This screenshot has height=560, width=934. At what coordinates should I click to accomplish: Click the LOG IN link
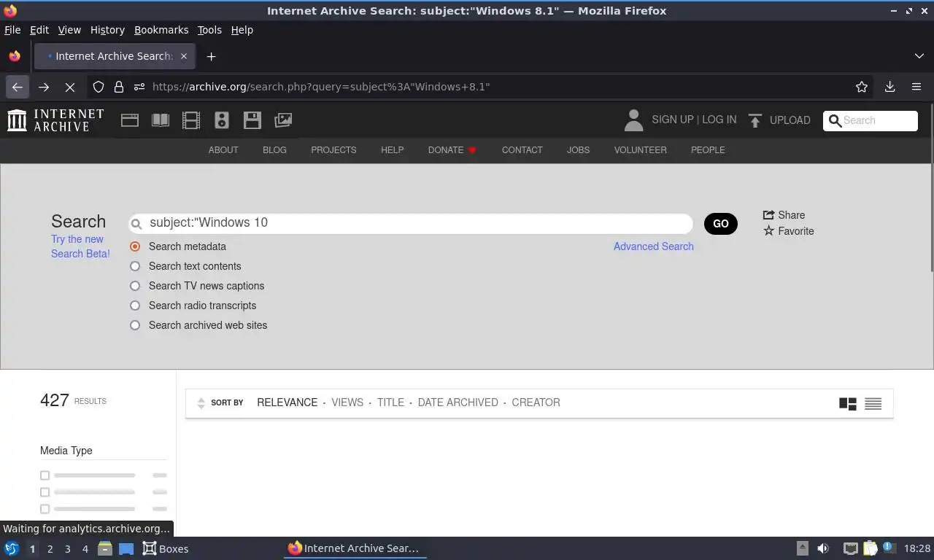(x=719, y=120)
